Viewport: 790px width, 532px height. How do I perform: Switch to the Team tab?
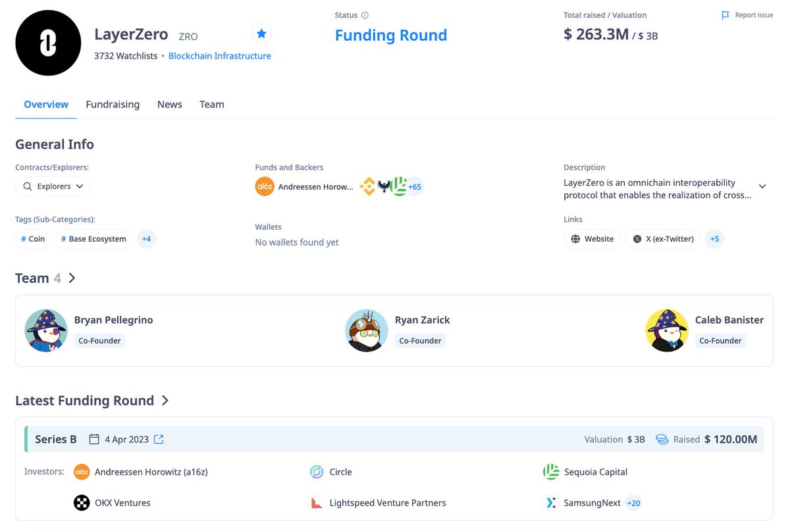[212, 104]
